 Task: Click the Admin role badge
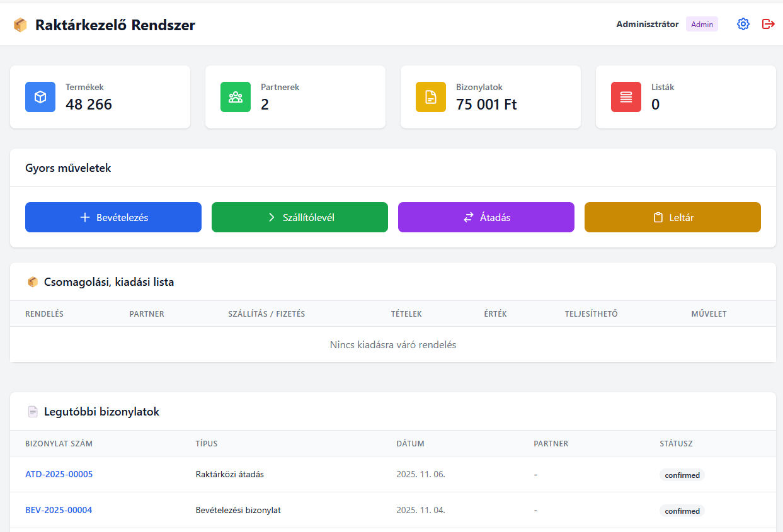702,25
